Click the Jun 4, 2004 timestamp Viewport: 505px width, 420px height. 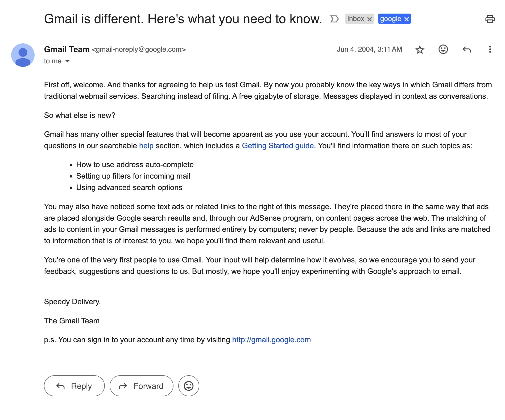pos(369,50)
